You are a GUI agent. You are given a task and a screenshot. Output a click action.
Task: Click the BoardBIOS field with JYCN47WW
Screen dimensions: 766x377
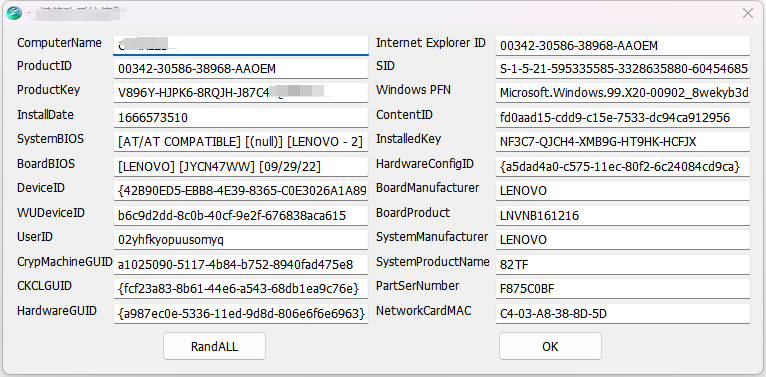pos(241,167)
